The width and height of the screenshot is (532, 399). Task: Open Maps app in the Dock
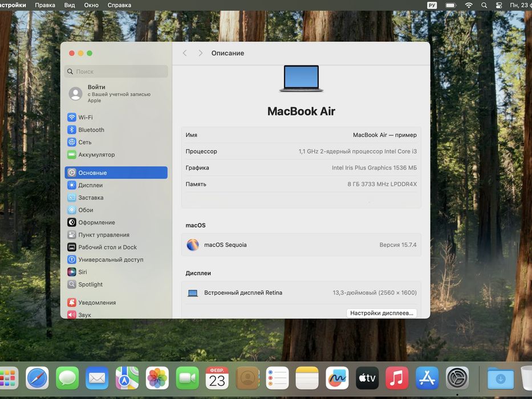click(x=127, y=377)
